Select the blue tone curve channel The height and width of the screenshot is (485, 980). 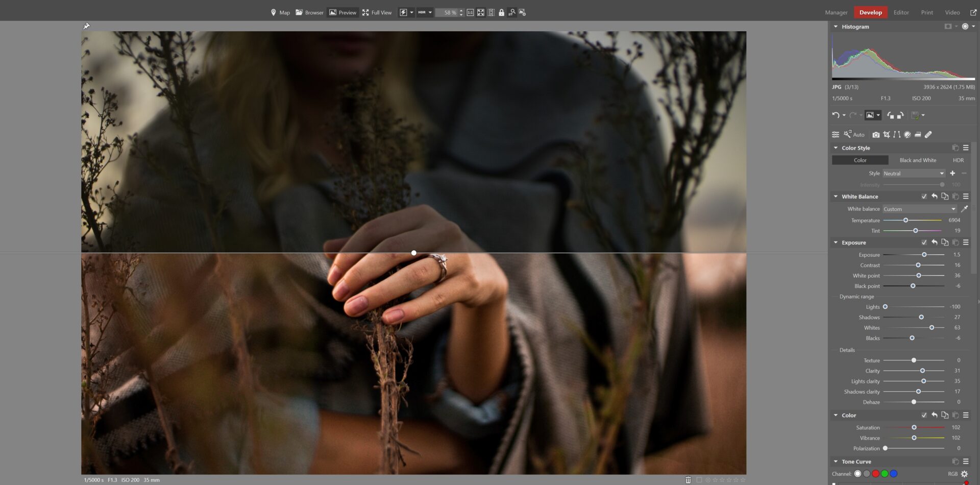[894, 474]
